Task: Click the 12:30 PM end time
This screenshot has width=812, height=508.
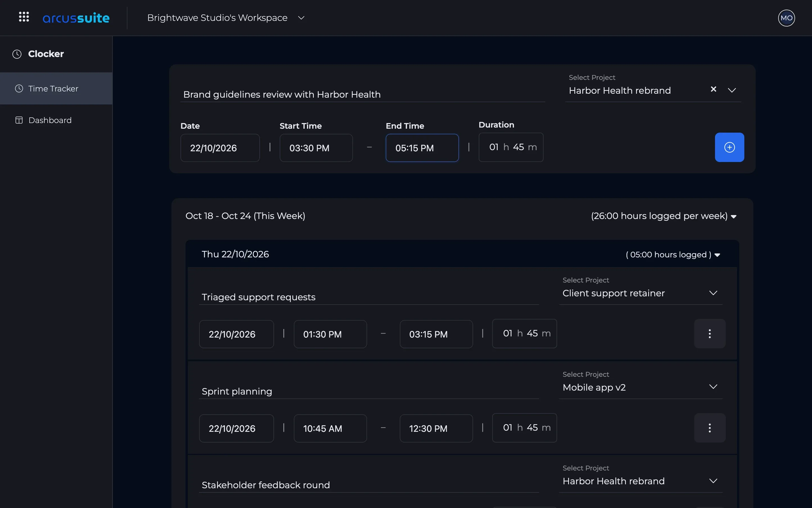Action: pyautogui.click(x=436, y=428)
